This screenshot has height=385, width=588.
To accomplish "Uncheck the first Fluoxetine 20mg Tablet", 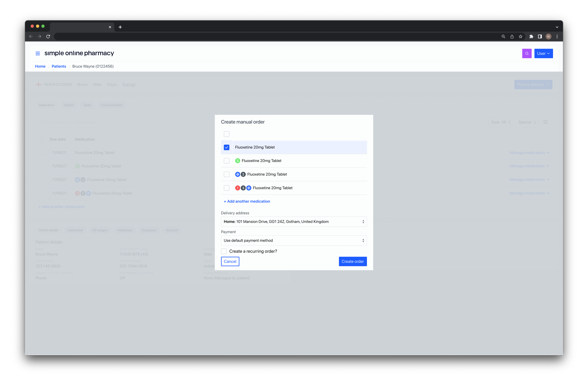I will [x=227, y=147].
